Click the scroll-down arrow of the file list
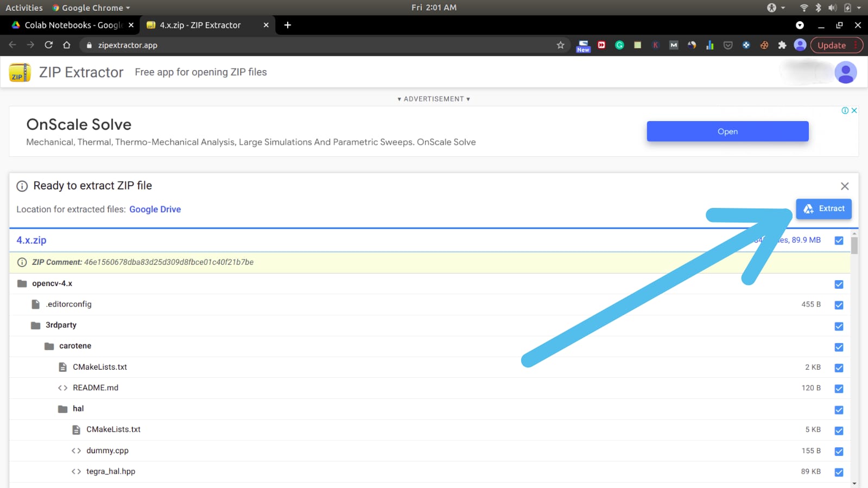This screenshot has width=868, height=488. [854, 484]
